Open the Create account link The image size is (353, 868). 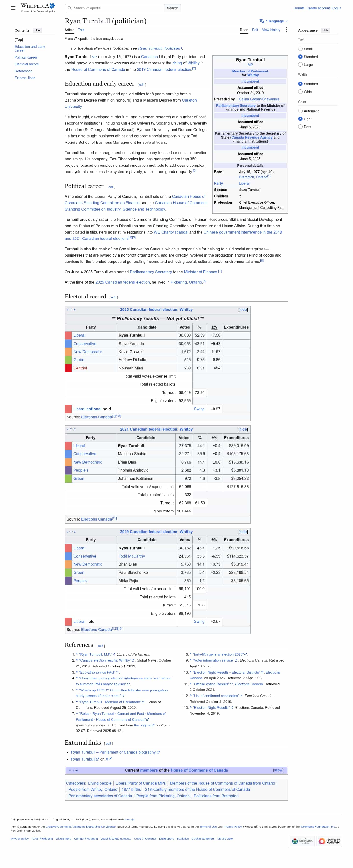tap(318, 8)
